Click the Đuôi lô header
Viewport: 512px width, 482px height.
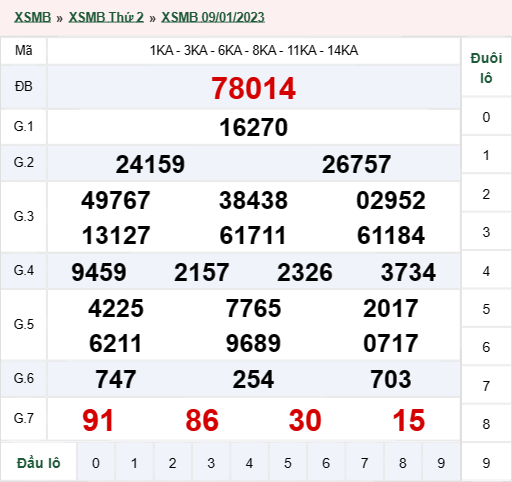coord(486,68)
